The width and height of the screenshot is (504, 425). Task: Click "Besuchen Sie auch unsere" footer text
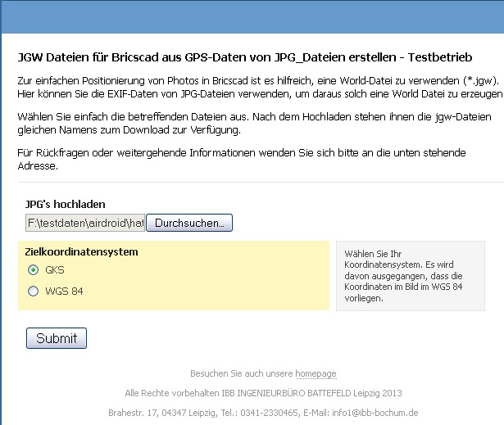pyautogui.click(x=242, y=373)
